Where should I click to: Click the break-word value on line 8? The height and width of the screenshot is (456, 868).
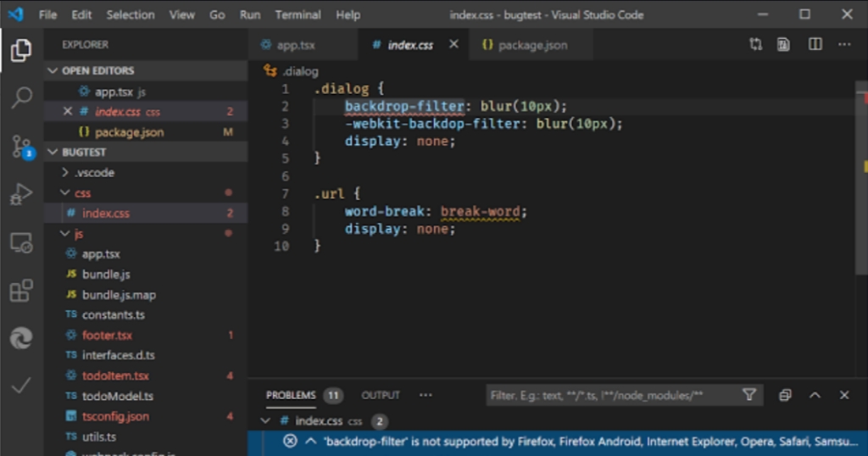[481, 211]
